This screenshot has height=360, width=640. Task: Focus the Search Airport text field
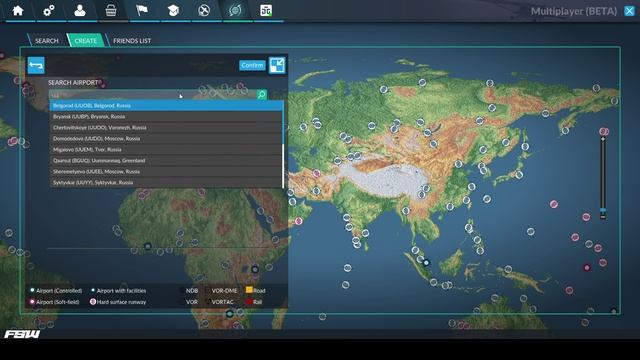point(153,95)
